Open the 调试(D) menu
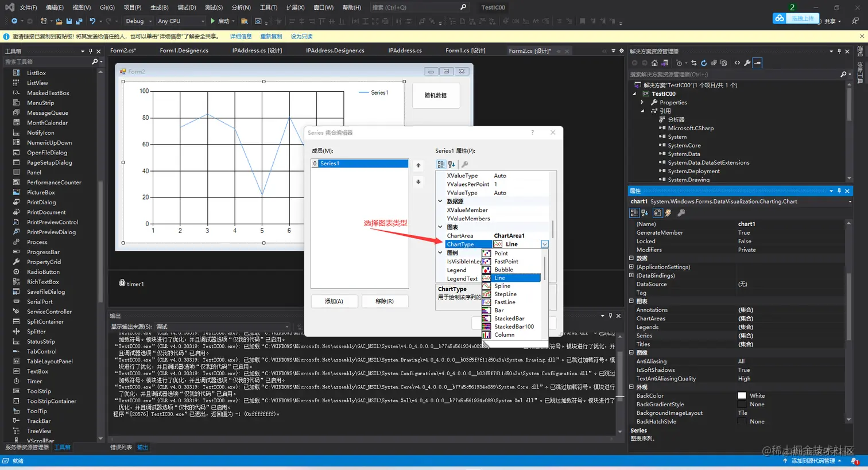Viewport: 868px width, 470px height. [x=187, y=7]
